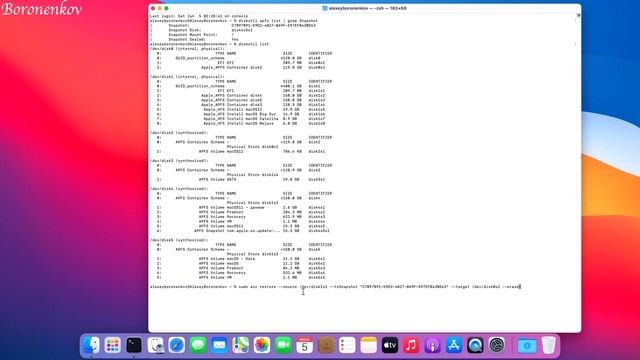640x360 pixels.
Task: Click the "--toSnapshot" argument in the command
Action: click(344, 287)
